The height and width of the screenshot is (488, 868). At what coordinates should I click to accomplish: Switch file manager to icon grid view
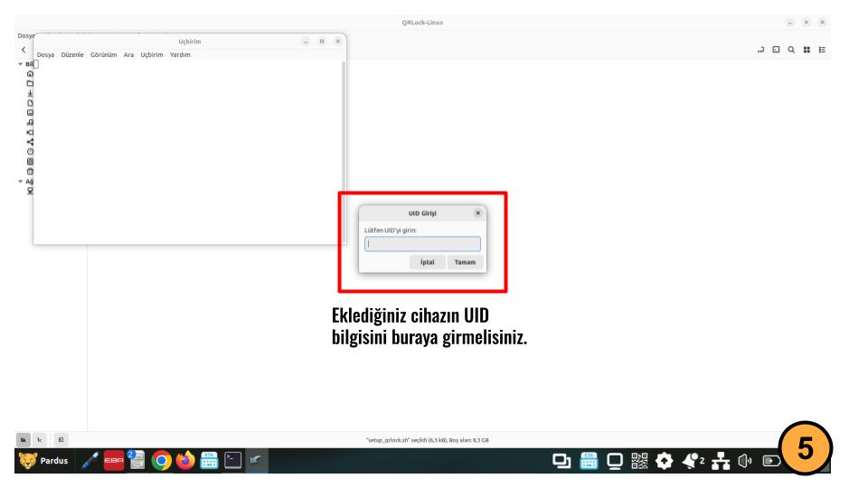[x=807, y=50]
